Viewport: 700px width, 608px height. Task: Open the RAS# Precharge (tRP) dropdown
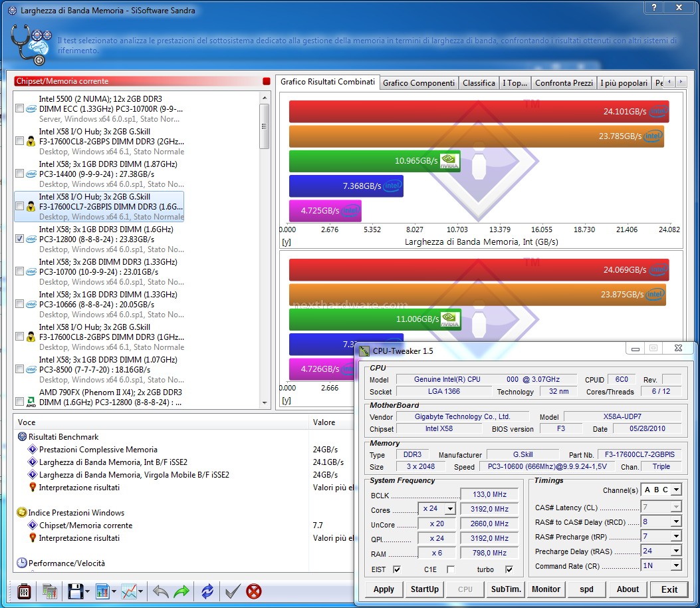tap(676, 536)
